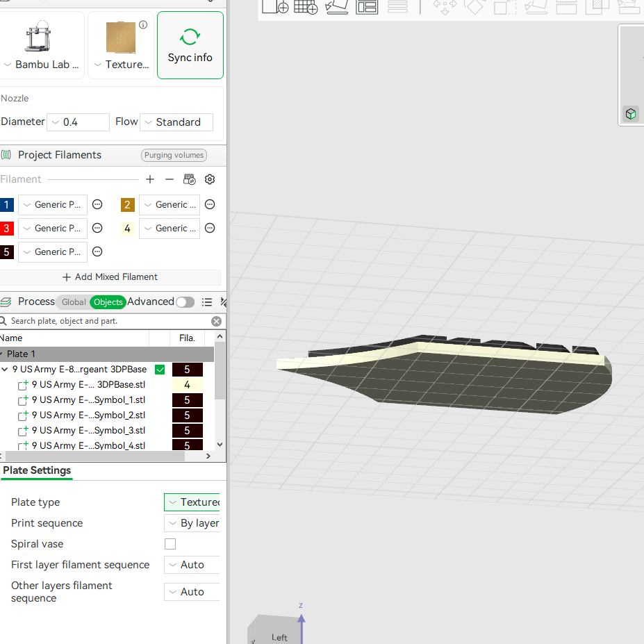
Task: Open the Plate Settings tab
Action: coord(37,470)
